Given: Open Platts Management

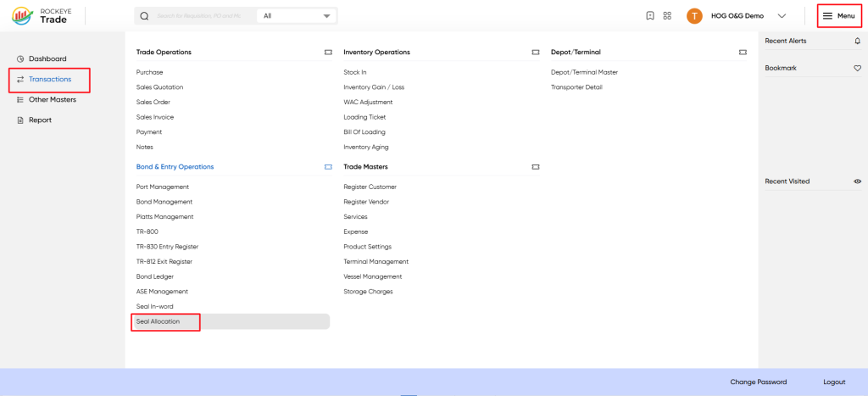Looking at the screenshot, I should [165, 217].
